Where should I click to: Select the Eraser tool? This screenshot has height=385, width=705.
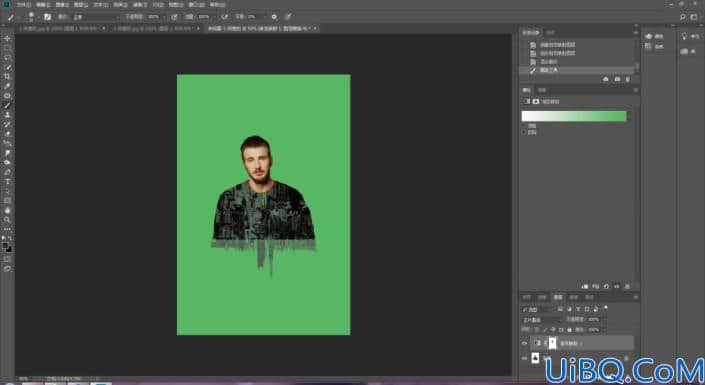pyautogui.click(x=7, y=134)
